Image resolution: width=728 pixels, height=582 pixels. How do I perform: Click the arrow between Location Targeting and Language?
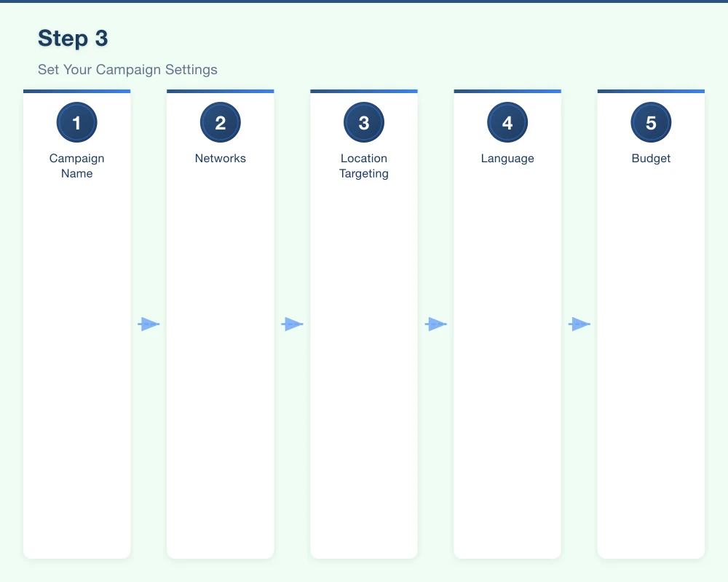click(435, 323)
